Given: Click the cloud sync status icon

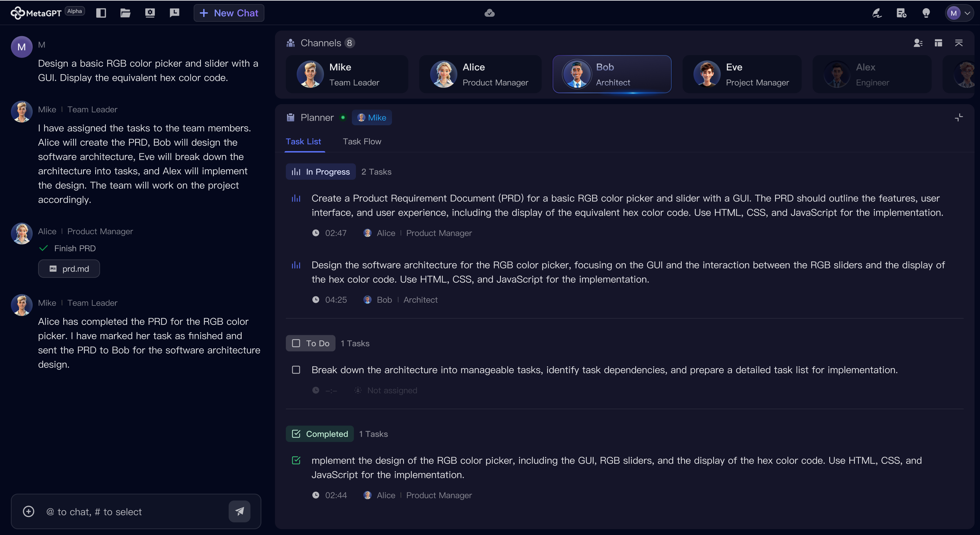Looking at the screenshot, I should pyautogui.click(x=489, y=13).
